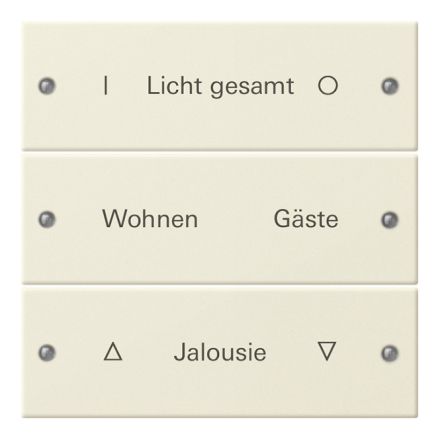Click the LED left of the up triangle
The width and height of the screenshot is (440, 440).
[47, 353]
